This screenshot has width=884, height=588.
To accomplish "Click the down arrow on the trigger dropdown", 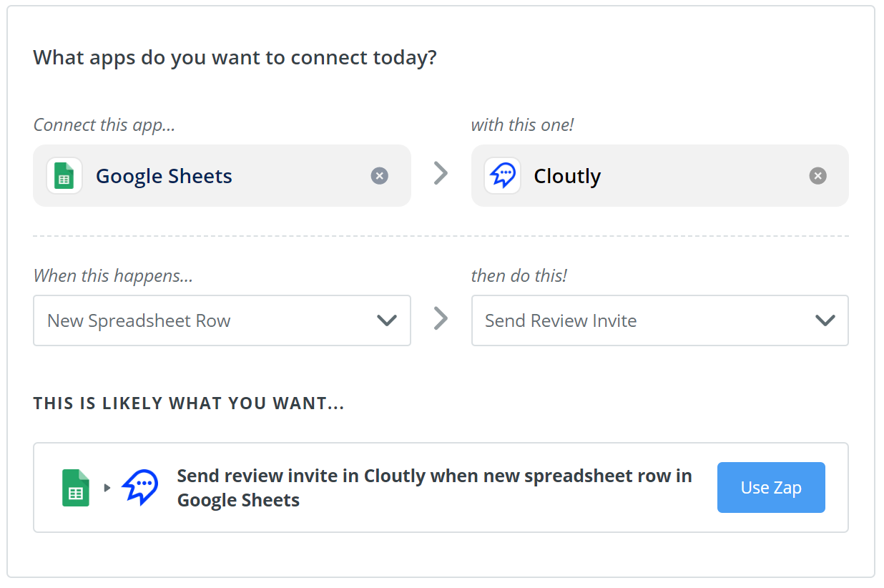I will (387, 320).
